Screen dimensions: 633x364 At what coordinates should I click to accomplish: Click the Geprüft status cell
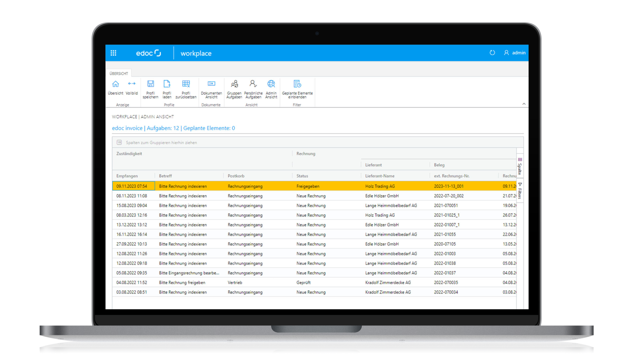pos(327,283)
